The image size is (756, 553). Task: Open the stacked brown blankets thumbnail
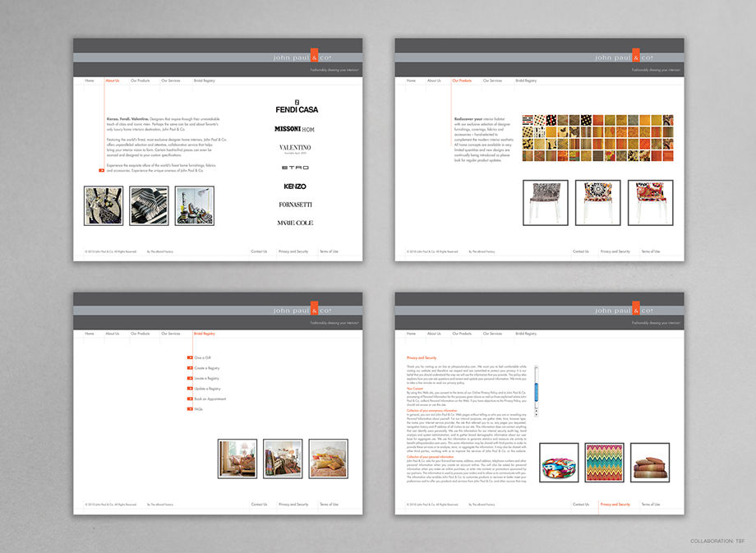(650, 463)
